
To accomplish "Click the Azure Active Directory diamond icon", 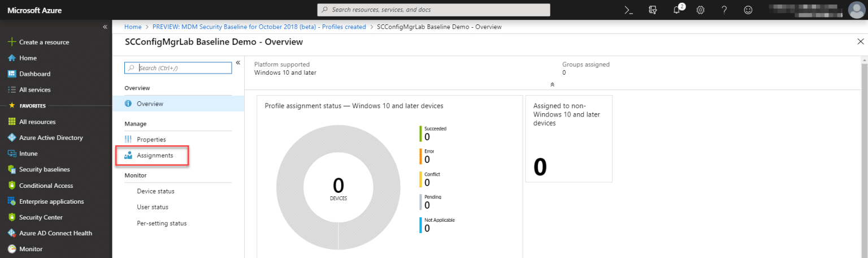I will [11, 137].
